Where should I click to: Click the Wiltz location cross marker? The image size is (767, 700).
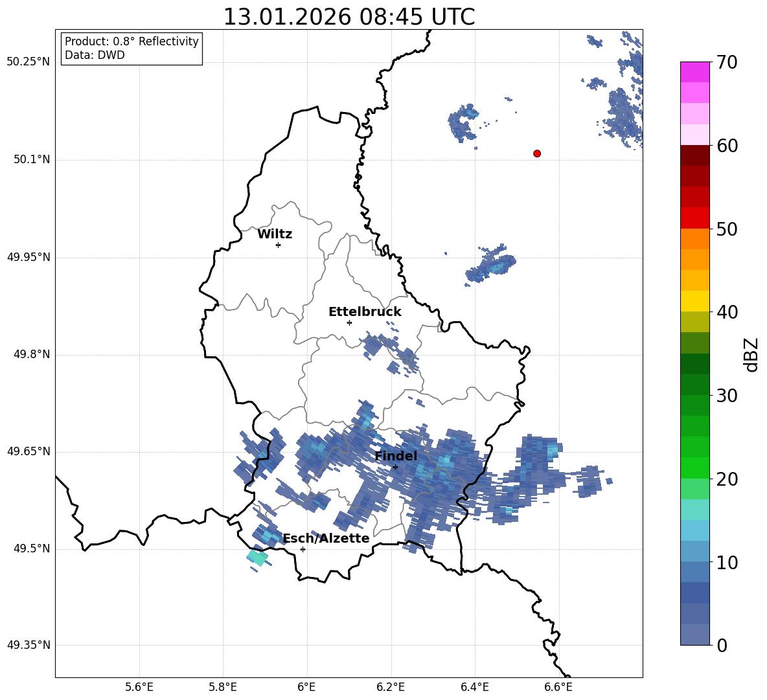pos(279,245)
